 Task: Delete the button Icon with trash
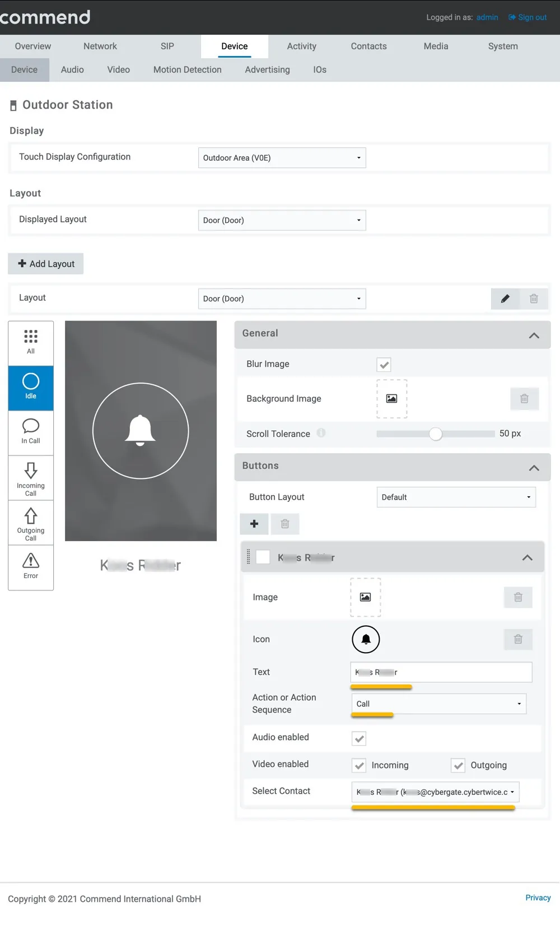(518, 639)
